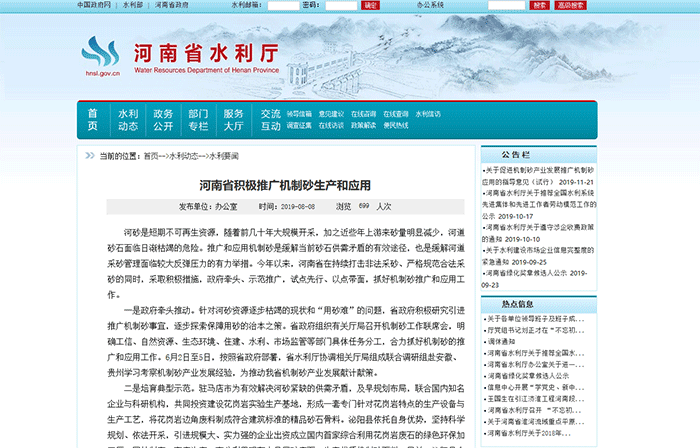Image resolution: width=700 pixels, height=448 pixels.
Task: Open the 水利动态 navigation menu
Action: coord(128,120)
